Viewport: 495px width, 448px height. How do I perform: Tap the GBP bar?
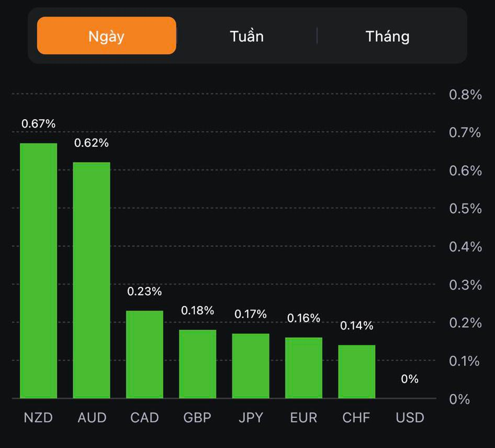(x=197, y=364)
